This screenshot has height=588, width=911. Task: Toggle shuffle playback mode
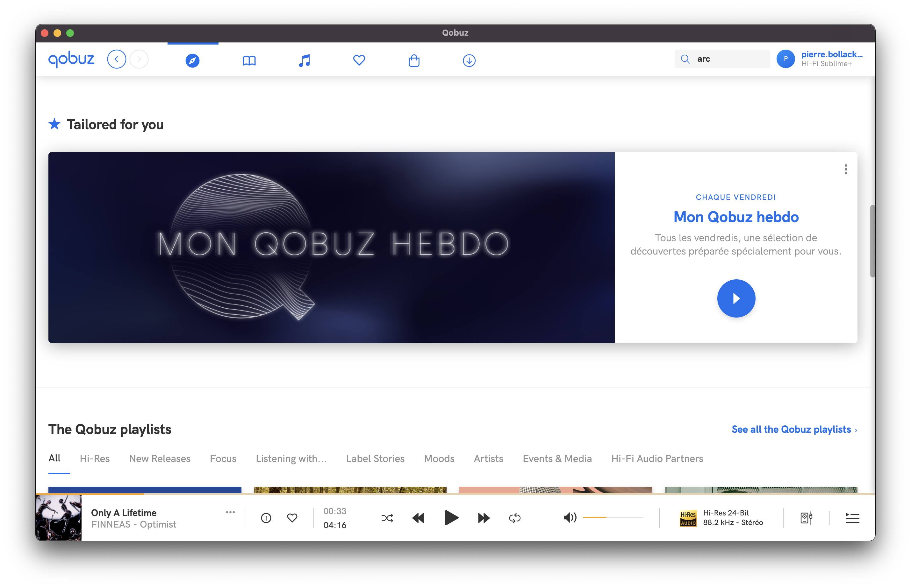[x=387, y=518]
